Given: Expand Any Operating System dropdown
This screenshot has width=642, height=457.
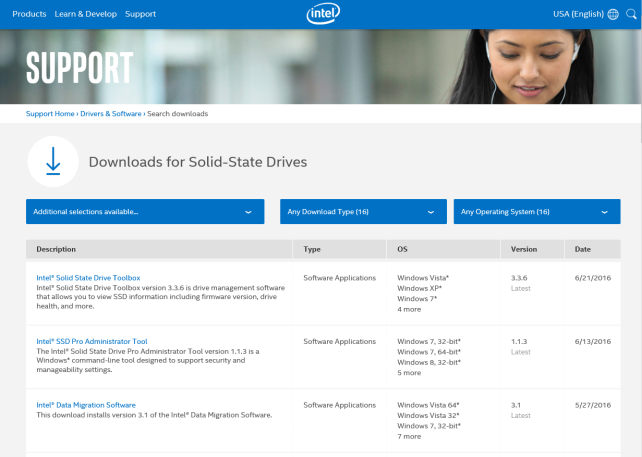Looking at the screenshot, I should [x=536, y=212].
